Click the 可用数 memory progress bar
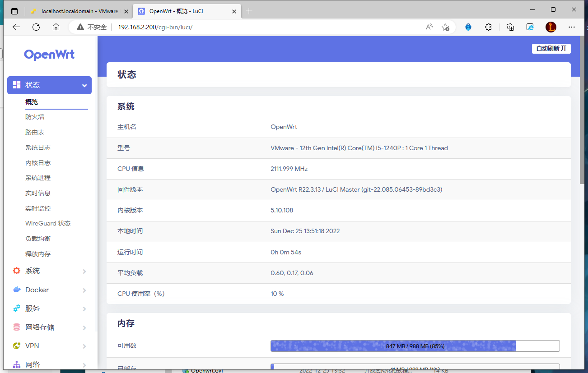Image resolution: width=588 pixels, height=373 pixels. click(415, 346)
